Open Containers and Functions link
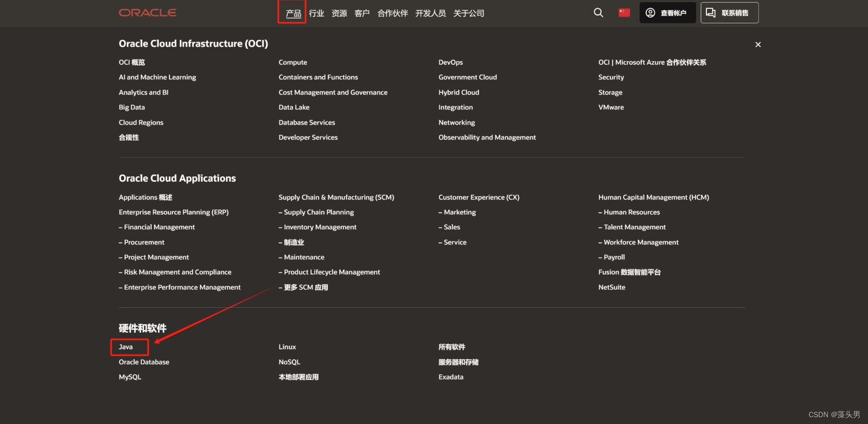Screen dimensions: 868x424 (x=318, y=77)
